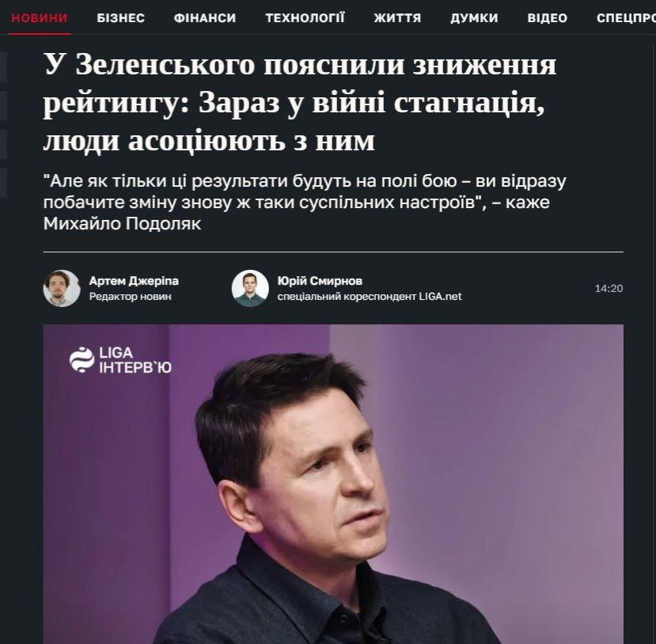Open the НОВИНИ menu tab
The height and width of the screenshot is (644, 656).
pos(40,18)
